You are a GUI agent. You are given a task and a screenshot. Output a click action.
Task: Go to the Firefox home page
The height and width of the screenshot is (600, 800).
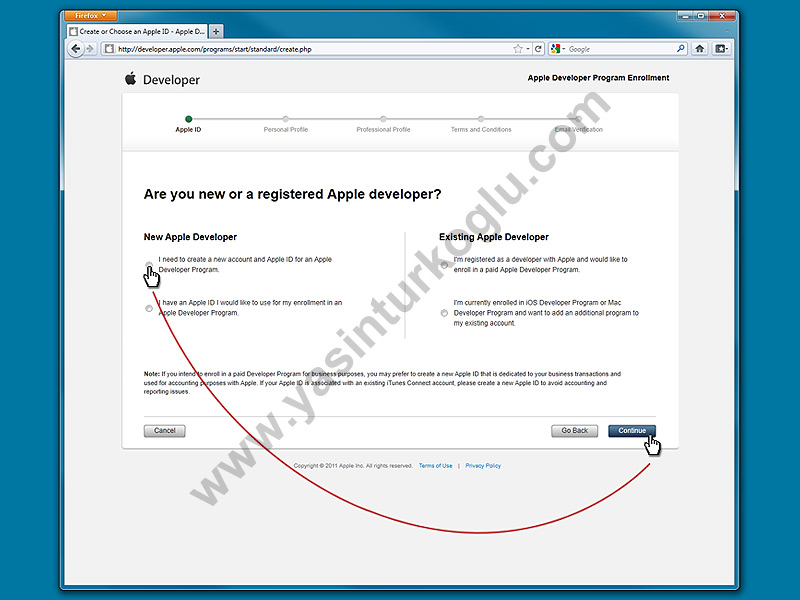[699, 49]
